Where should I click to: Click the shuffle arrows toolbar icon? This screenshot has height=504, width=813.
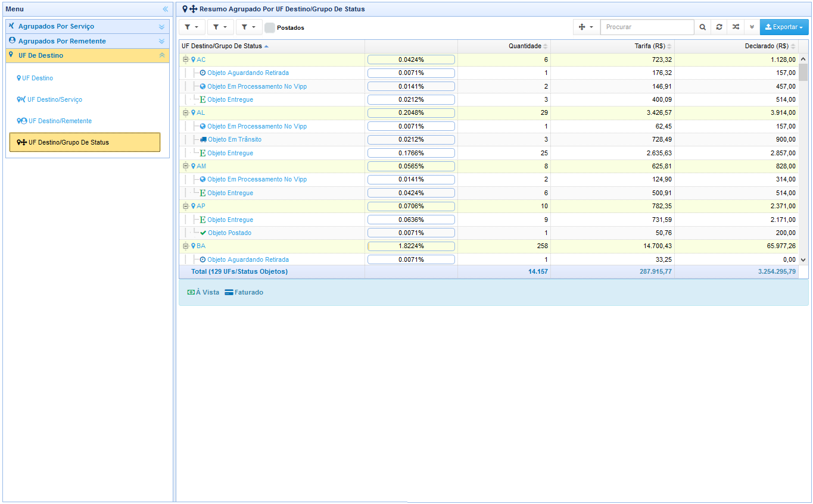point(736,27)
